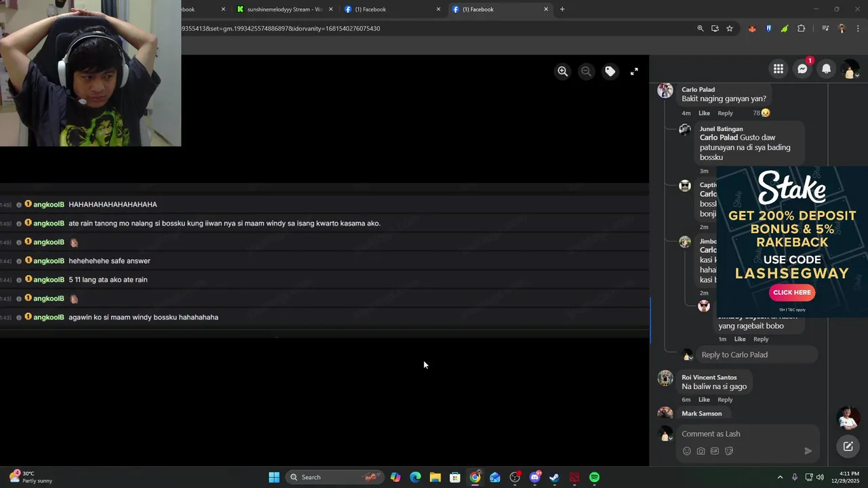Open the blue shield extension icon
This screenshot has height=488, width=868.
pyautogui.click(x=768, y=28)
